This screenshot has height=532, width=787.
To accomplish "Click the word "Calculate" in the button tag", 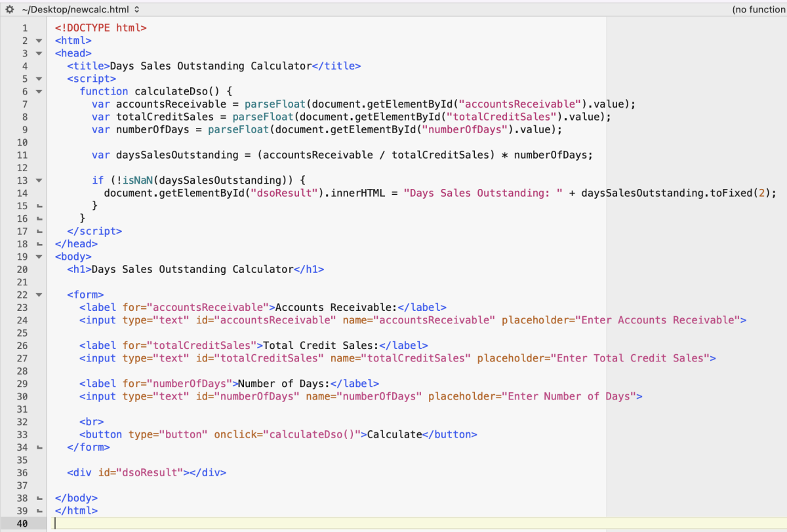I will point(394,434).
